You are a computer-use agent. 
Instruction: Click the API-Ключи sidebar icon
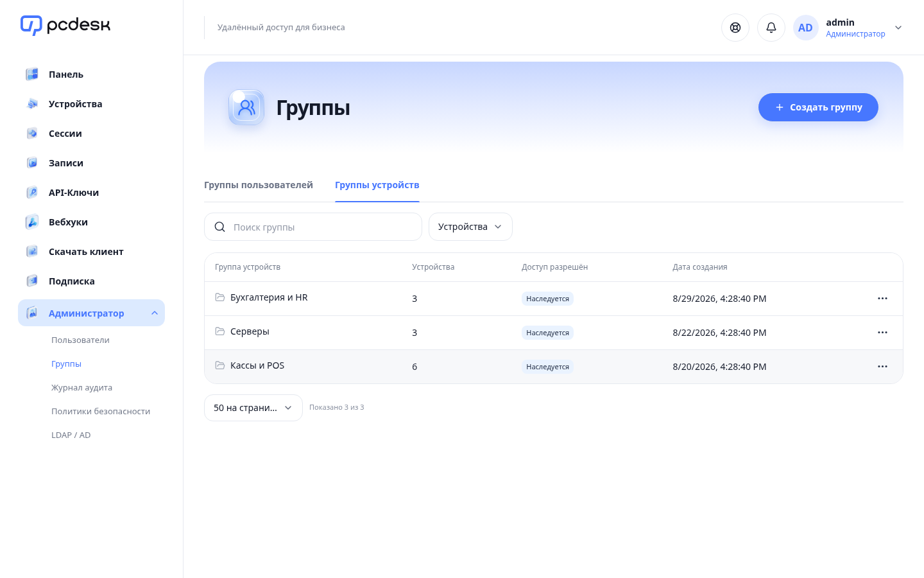pos(32,193)
